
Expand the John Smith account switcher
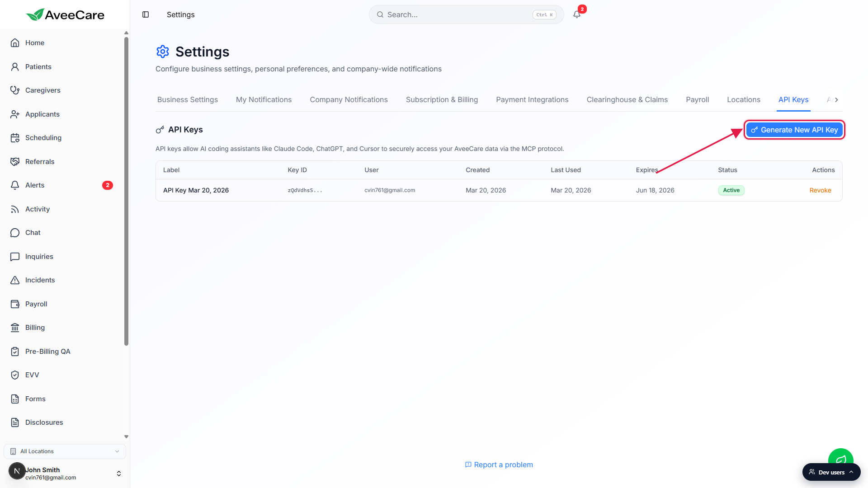tap(119, 474)
